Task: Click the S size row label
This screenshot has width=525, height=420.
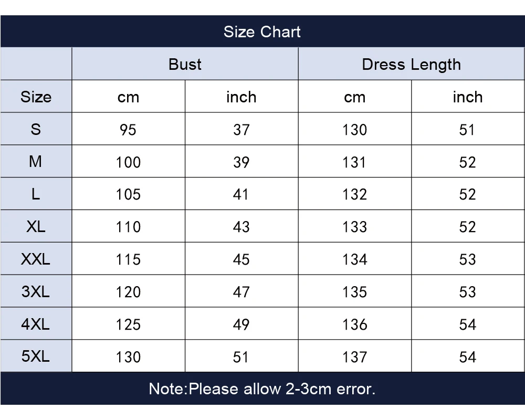Action: [x=36, y=129]
